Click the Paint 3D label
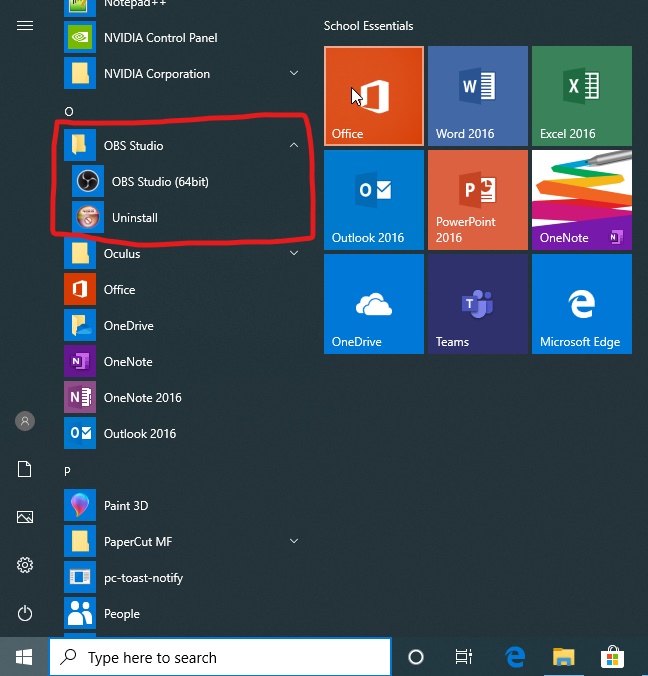 (x=126, y=505)
